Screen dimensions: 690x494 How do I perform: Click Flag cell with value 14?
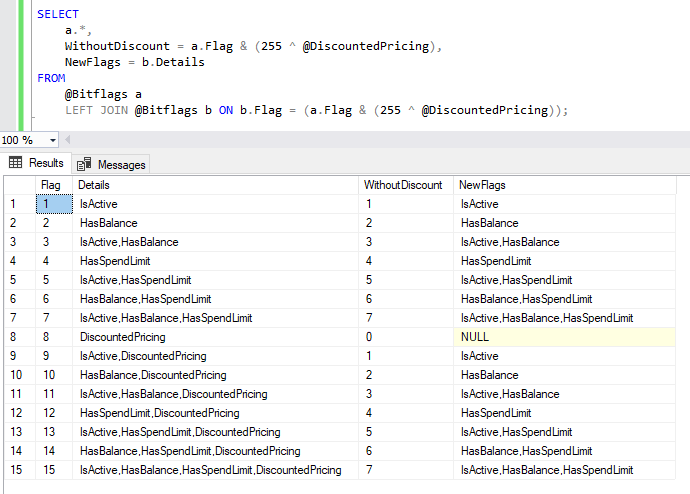pyautogui.click(x=54, y=451)
